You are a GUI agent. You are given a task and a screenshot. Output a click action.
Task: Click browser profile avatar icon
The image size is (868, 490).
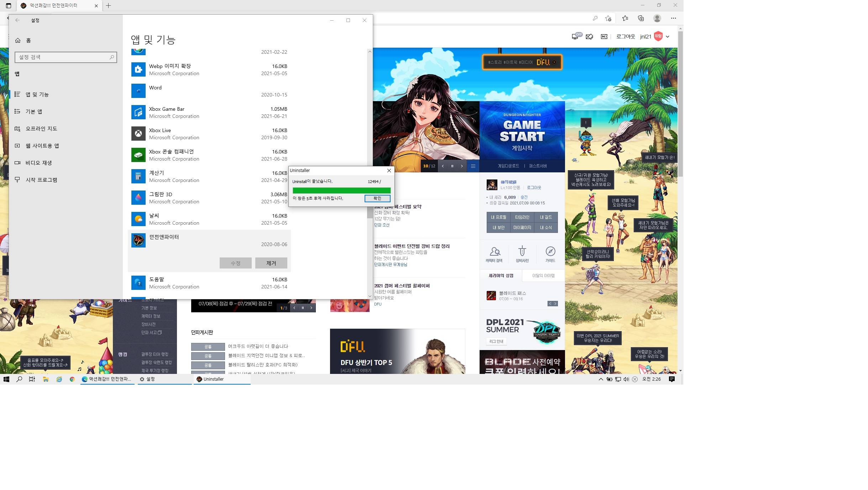(x=657, y=18)
